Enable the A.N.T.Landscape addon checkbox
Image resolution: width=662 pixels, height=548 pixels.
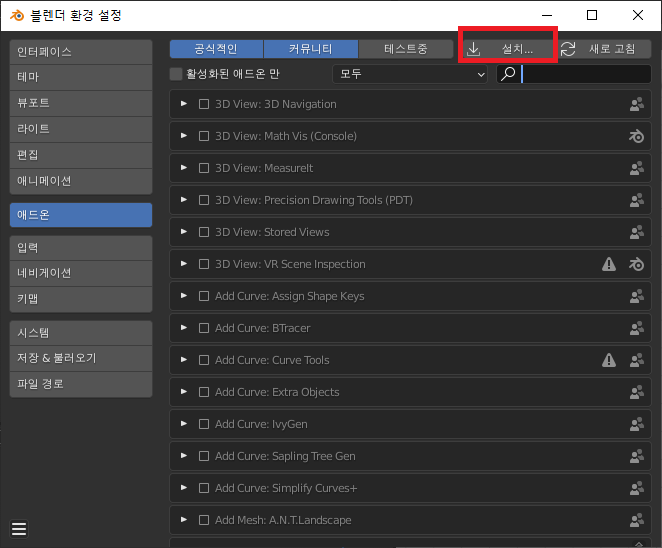[204, 520]
